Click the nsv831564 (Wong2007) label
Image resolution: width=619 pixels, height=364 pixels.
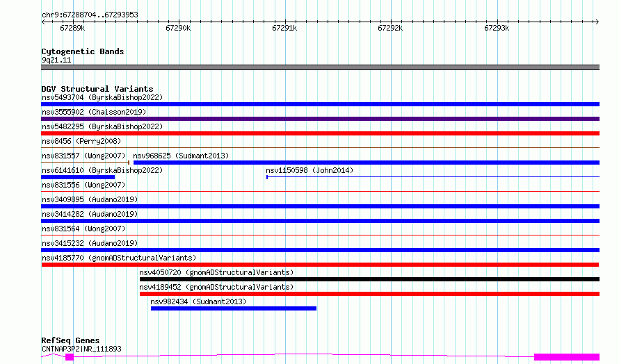pyautogui.click(x=83, y=229)
